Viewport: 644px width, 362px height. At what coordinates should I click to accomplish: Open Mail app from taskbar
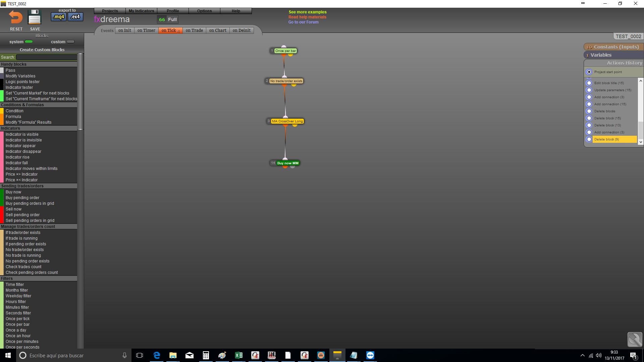pyautogui.click(x=190, y=355)
